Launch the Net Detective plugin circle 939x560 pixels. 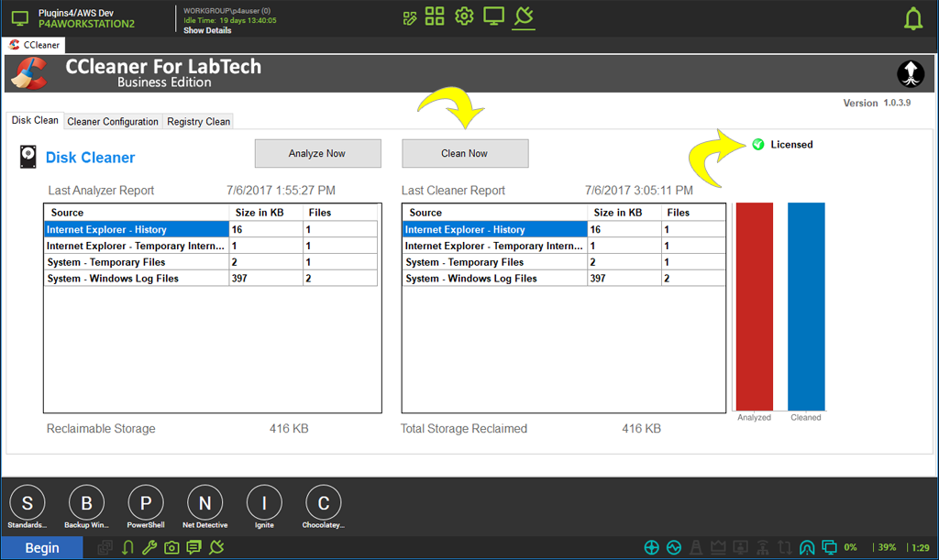pos(204,503)
